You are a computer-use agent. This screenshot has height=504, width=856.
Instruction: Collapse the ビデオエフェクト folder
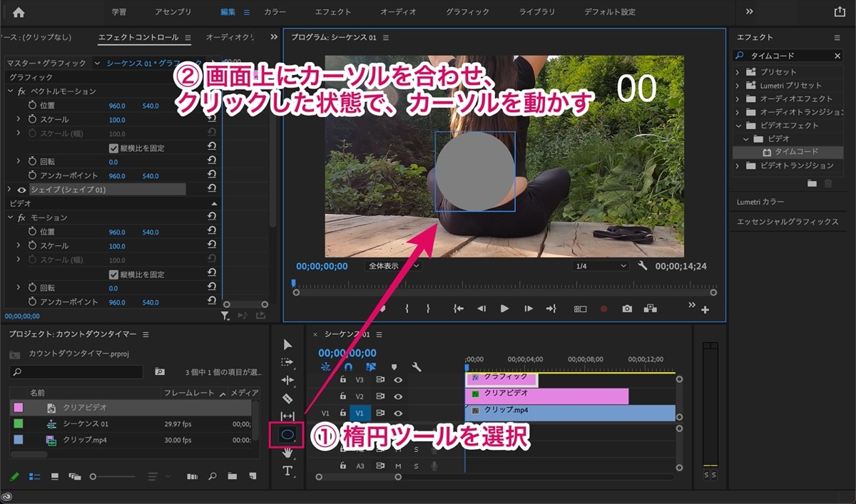(740, 125)
